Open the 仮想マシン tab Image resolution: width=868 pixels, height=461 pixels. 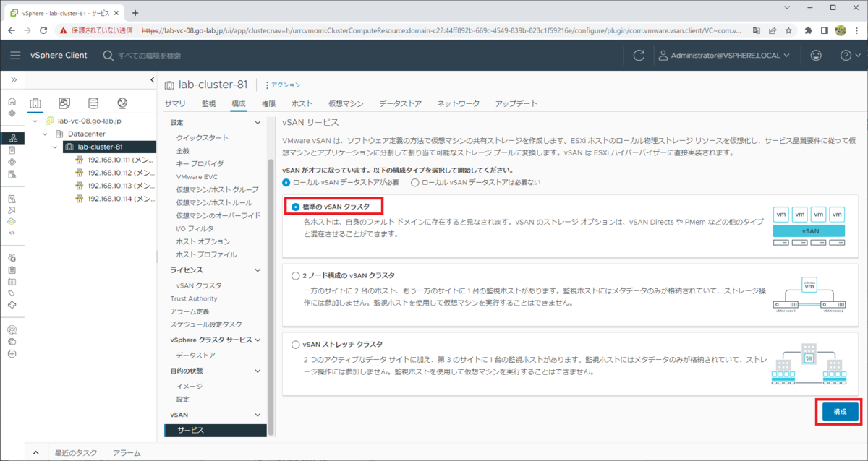346,103
